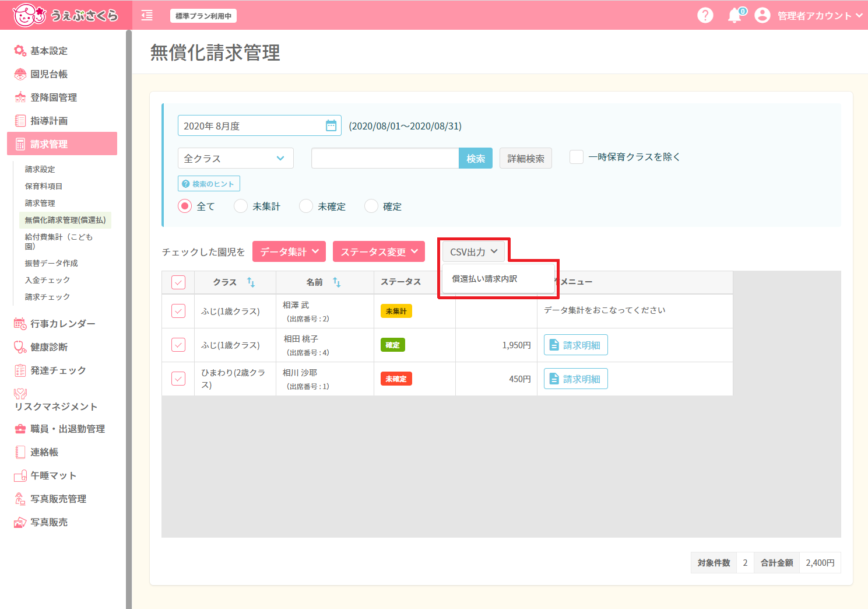Click the 園児台帳 child face icon
Viewport: 868px width, 609px height.
coord(20,74)
